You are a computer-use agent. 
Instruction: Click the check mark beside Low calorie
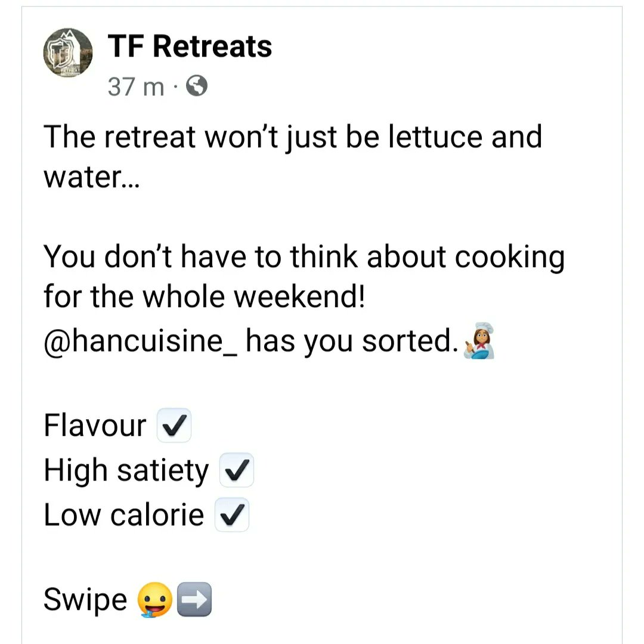click(x=231, y=515)
